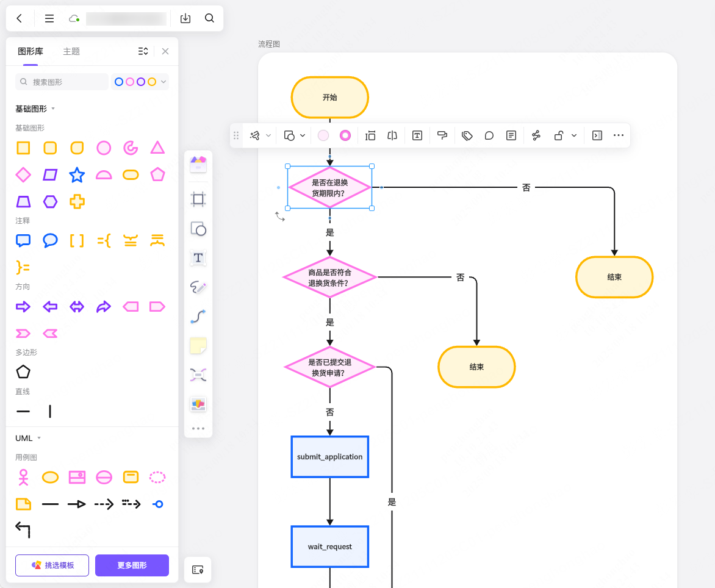Click the 更多图形 button
Image resolution: width=715 pixels, height=588 pixels.
[x=132, y=565]
